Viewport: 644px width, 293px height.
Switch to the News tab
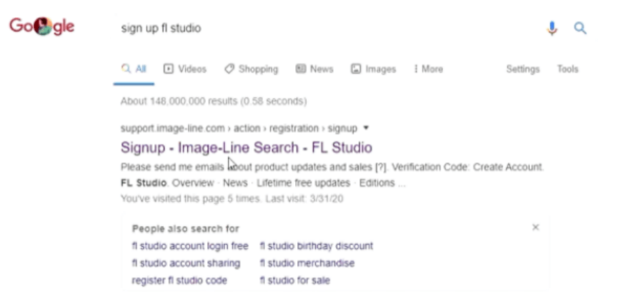point(314,69)
